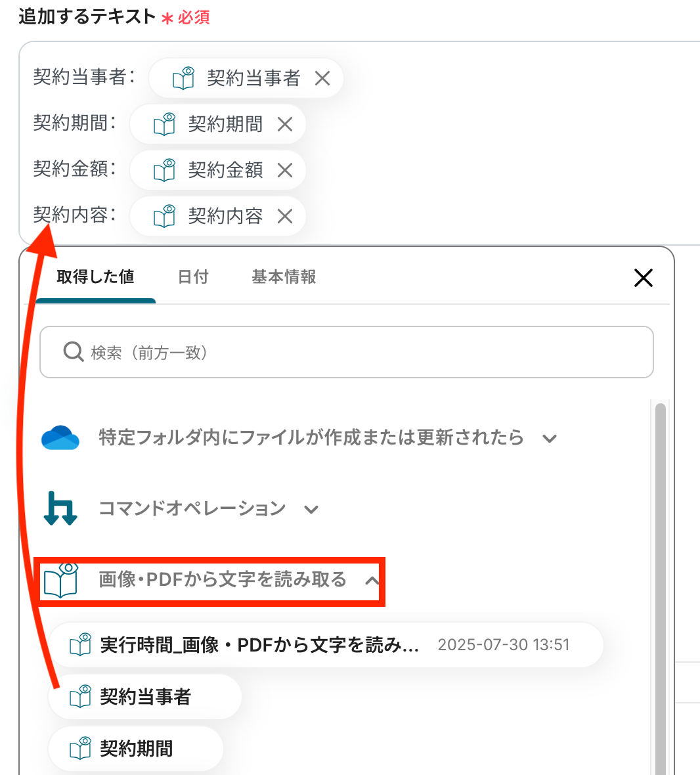Switch to the 基本情報 tab
Screen dimensions: 700x775
coord(284,277)
